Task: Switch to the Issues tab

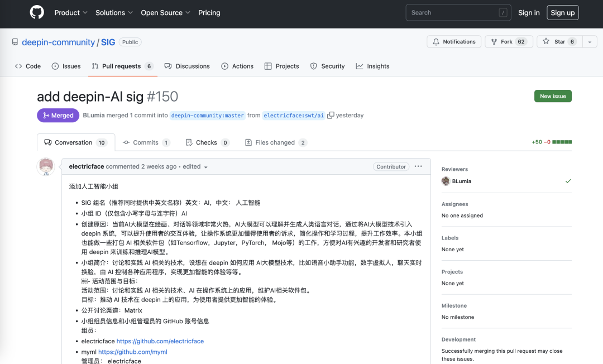Action: pyautogui.click(x=66, y=66)
